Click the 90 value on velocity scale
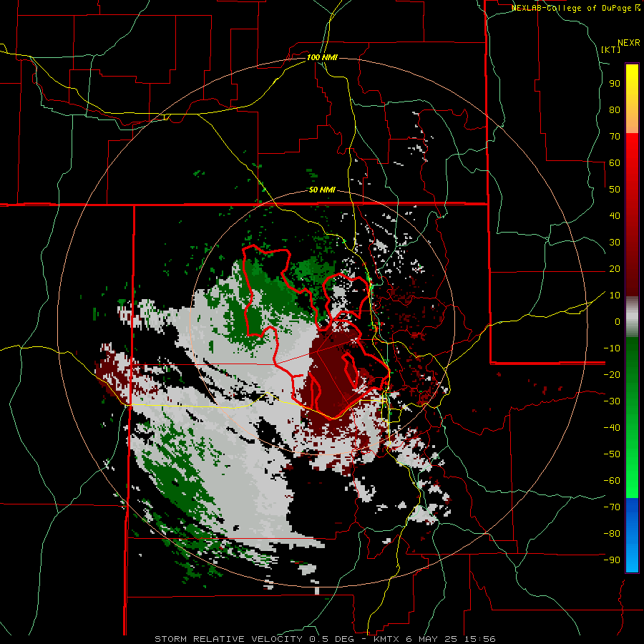 [x=615, y=84]
